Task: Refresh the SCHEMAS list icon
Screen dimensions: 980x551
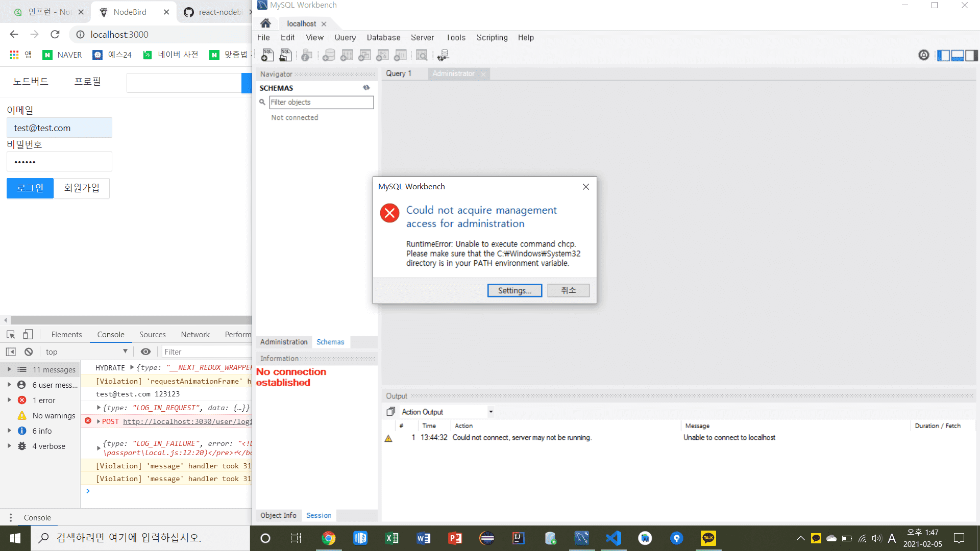Action: click(x=366, y=88)
